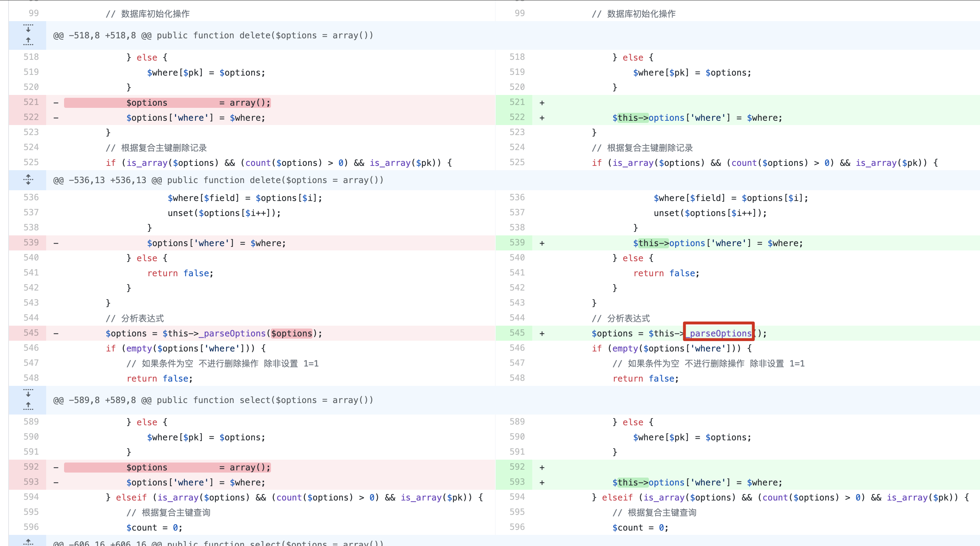Viewport: 980px width, 546px height.
Task: Click the plus marker on right line 593
Action: point(542,483)
